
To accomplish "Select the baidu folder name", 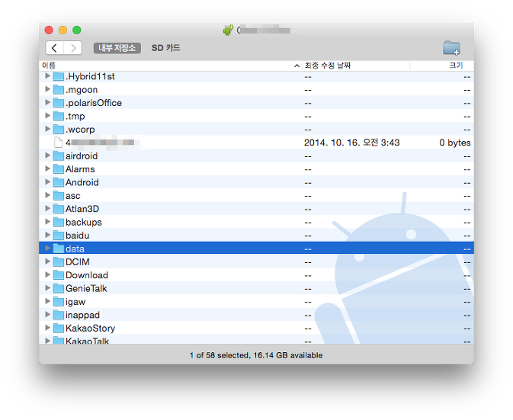I will (x=77, y=236).
